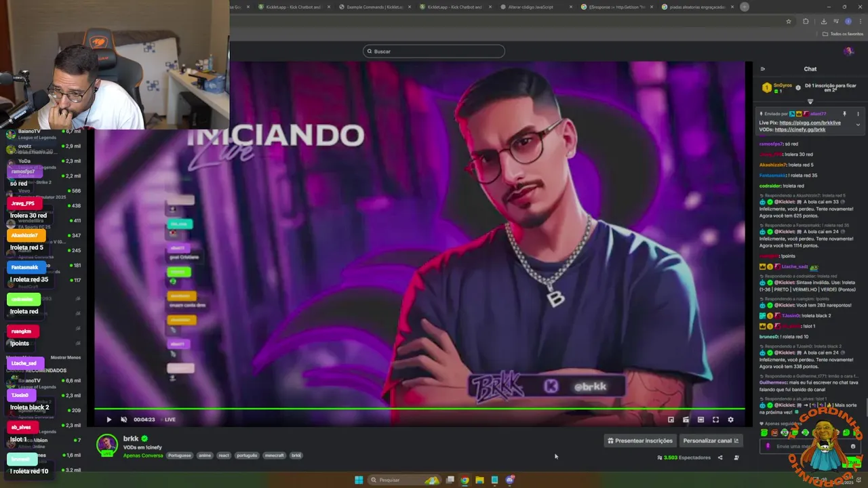Collapse the chat panel with arrow icon
Screen dimensions: 868x488
coord(762,69)
